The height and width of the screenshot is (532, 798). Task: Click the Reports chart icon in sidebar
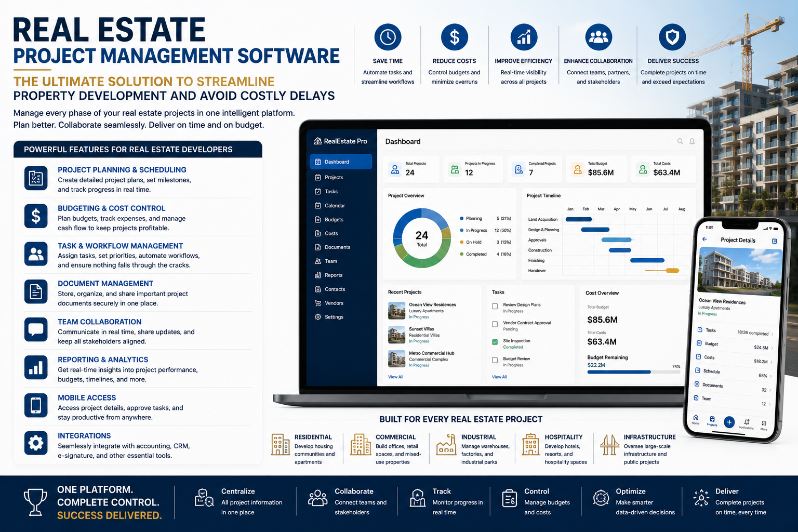pyautogui.click(x=318, y=275)
